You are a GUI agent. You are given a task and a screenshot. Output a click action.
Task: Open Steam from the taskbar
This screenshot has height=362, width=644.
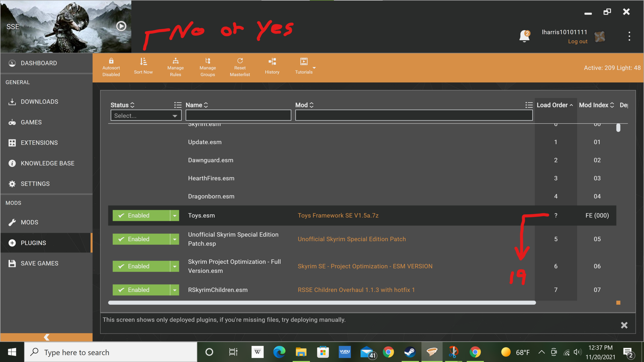coord(410,352)
